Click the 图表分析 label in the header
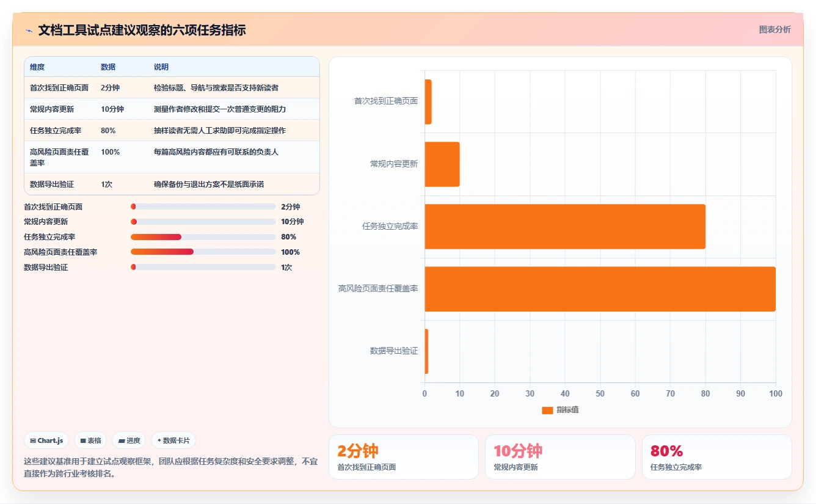The image size is (816, 504). [x=774, y=29]
